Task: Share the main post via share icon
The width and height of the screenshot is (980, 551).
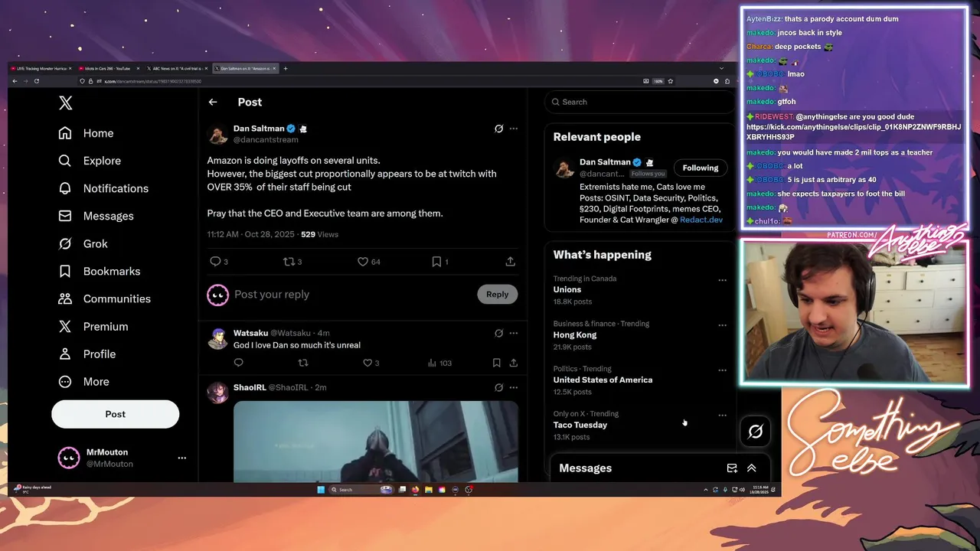Action: click(x=510, y=262)
